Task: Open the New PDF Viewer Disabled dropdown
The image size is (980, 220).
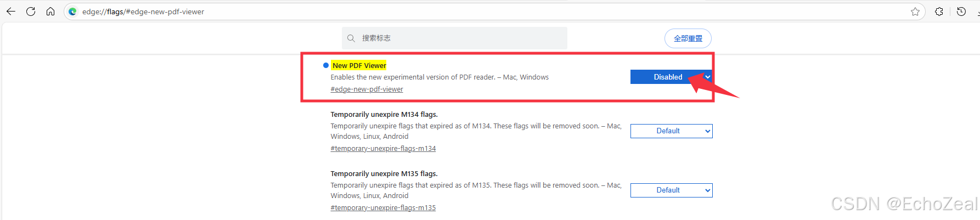Action: pyautogui.click(x=672, y=77)
